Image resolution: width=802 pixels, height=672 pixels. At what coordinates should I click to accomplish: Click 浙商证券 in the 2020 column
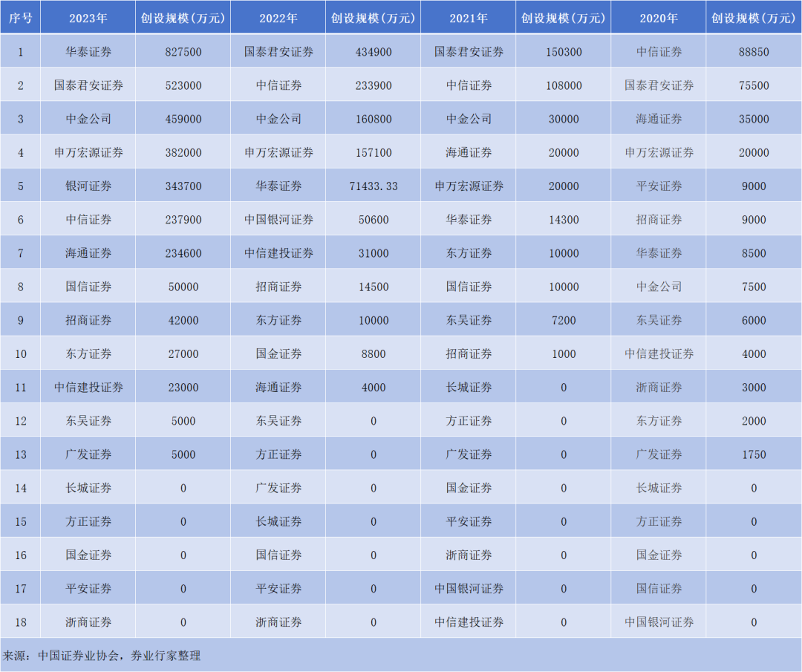659,388
